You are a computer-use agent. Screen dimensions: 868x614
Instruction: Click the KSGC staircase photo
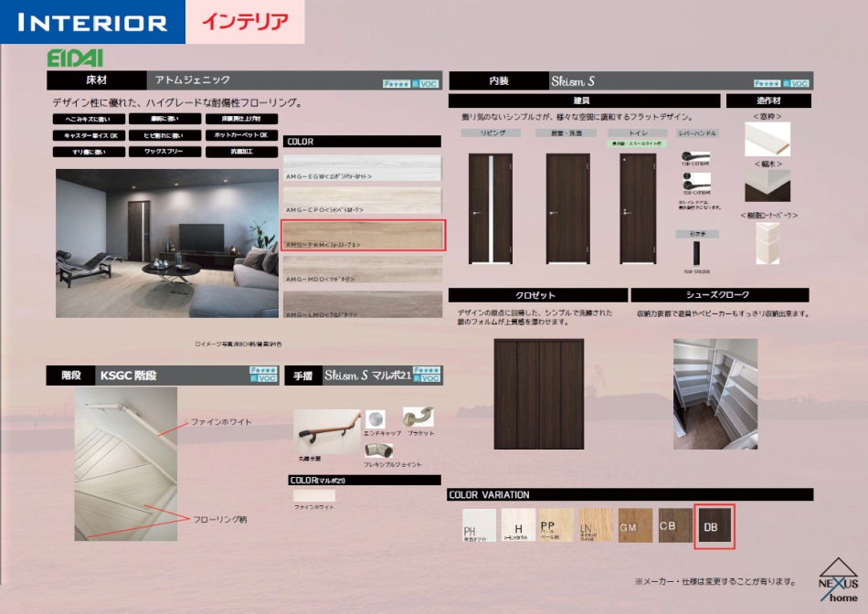[x=126, y=464]
